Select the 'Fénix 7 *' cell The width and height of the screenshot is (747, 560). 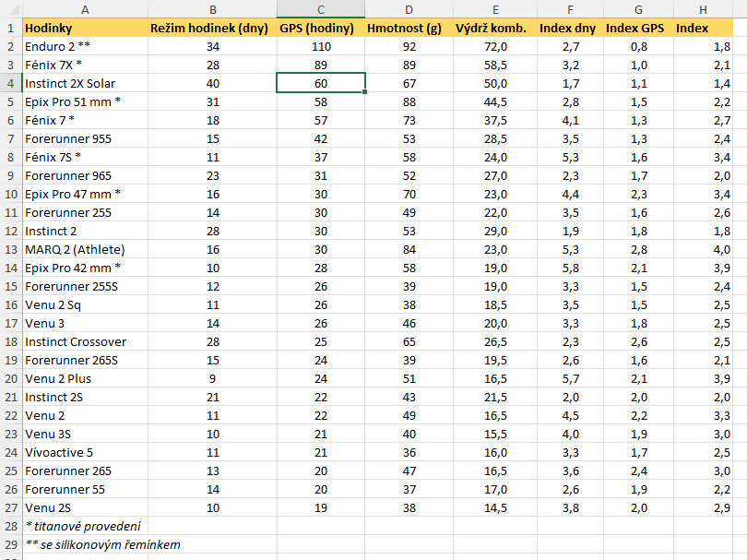click(x=85, y=121)
